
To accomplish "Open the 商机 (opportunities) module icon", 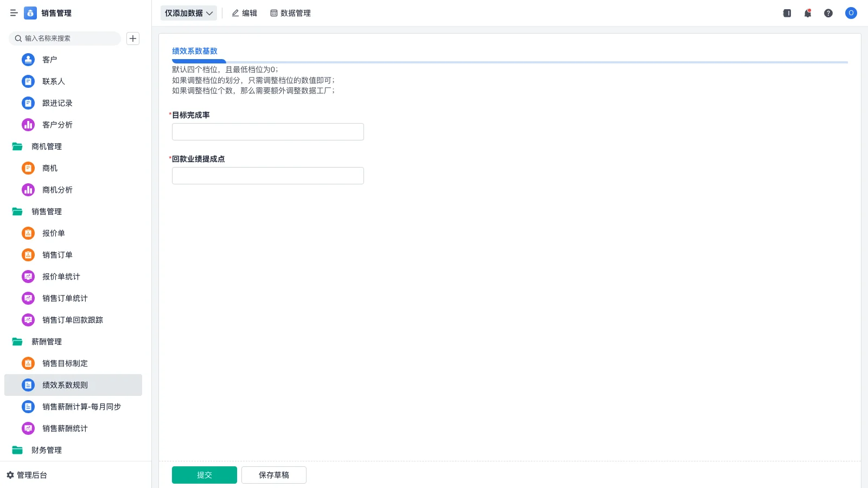I will coord(28,168).
